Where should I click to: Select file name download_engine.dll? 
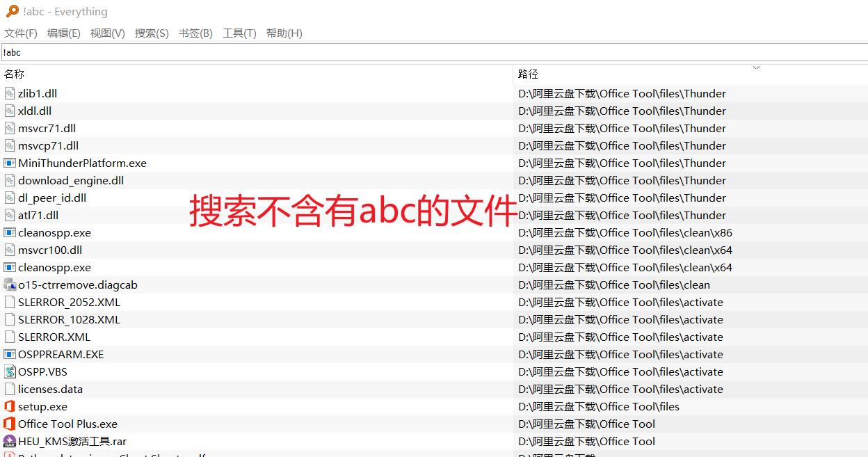click(71, 180)
